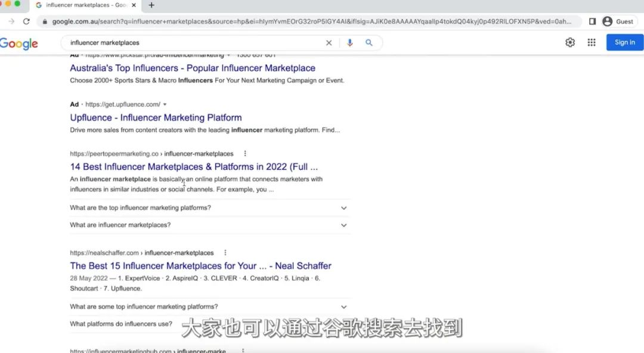The height and width of the screenshot is (353, 644).
Task: Click the Google logo
Action: pos(19,43)
